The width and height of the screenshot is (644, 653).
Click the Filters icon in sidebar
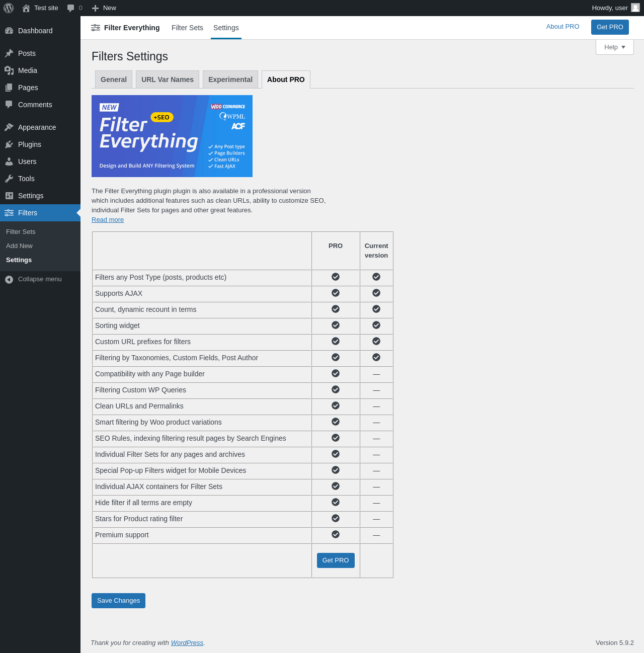[x=9, y=213]
